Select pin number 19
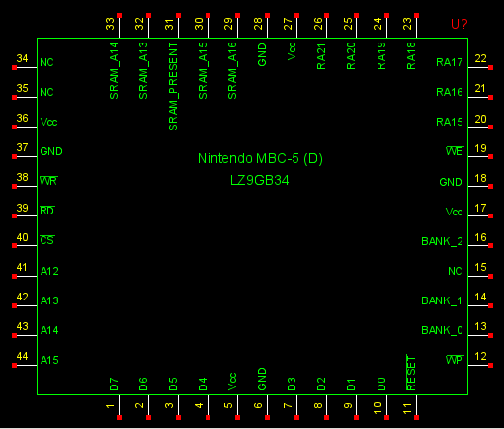This screenshot has height=429, width=504. pos(480,148)
